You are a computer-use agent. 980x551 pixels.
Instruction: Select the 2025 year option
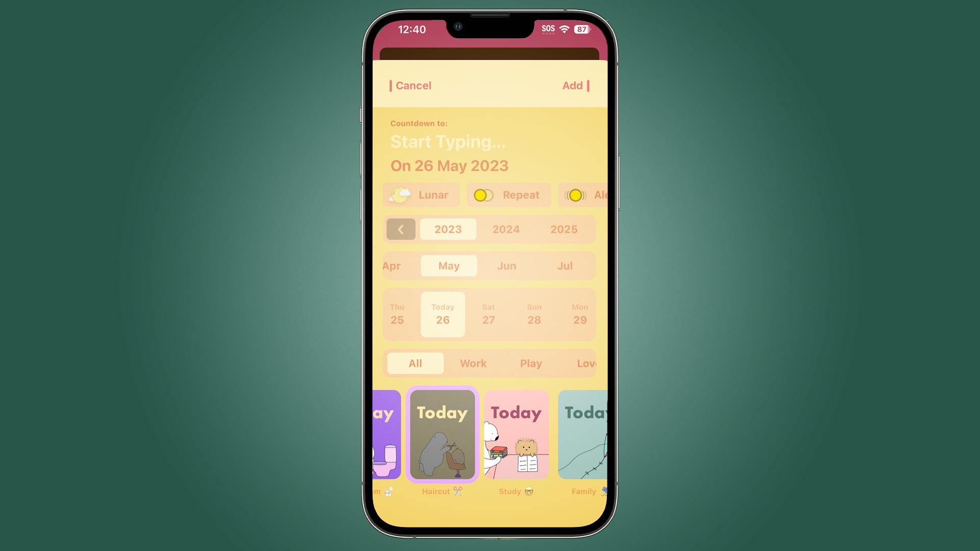click(x=564, y=229)
